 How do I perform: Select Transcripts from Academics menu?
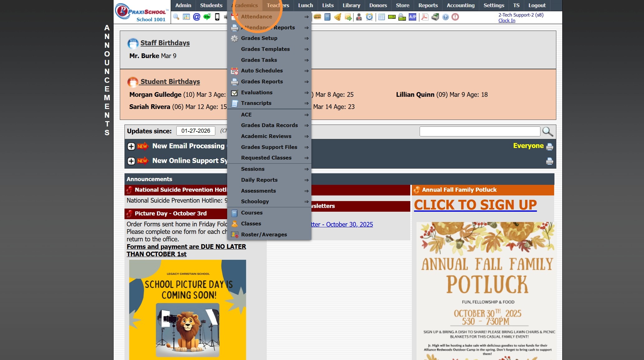256,103
